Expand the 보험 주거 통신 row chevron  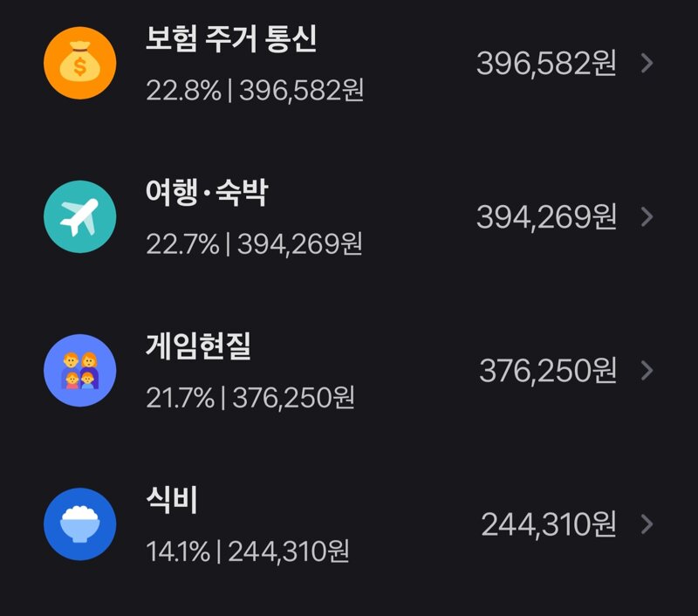(647, 63)
